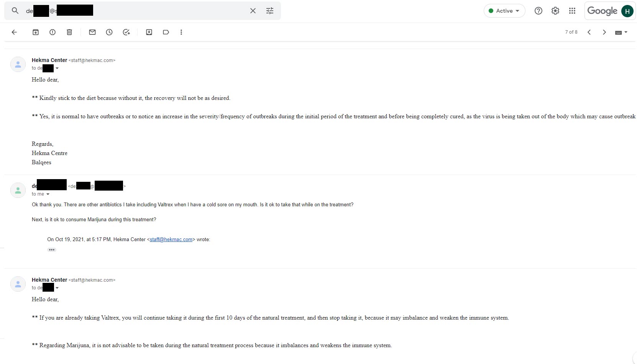Show advanced search options
This screenshot has height=364, width=637.
click(270, 11)
